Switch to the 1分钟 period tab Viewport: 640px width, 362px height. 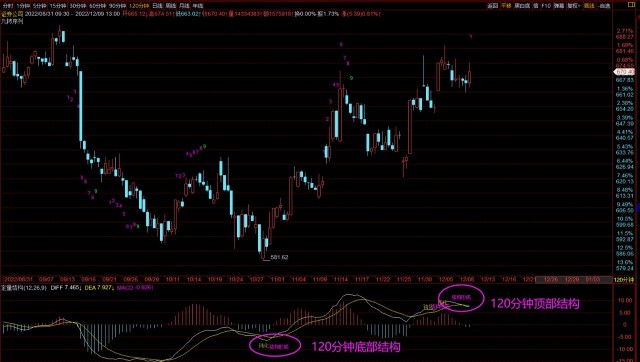click(x=23, y=6)
